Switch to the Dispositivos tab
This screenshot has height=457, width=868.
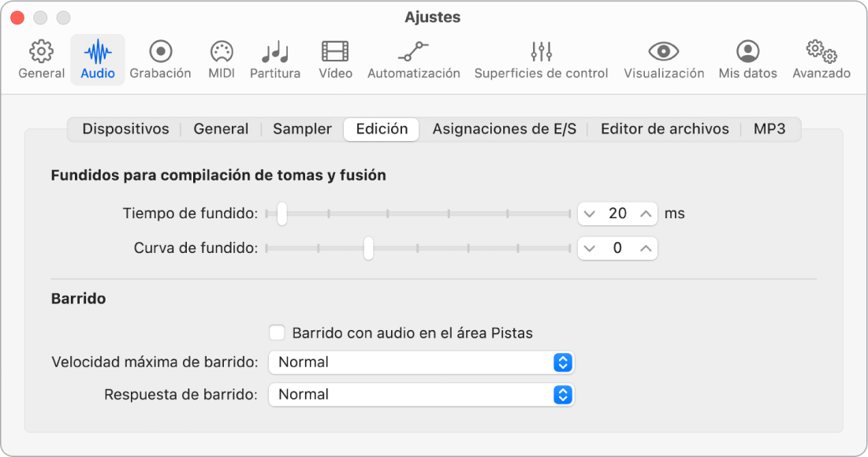pos(125,129)
